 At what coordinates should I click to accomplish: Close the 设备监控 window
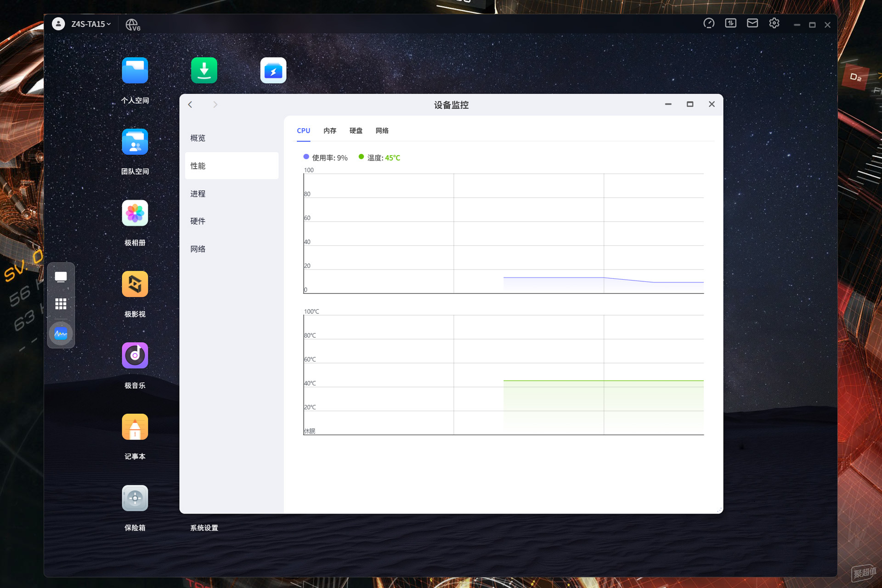pos(712,104)
